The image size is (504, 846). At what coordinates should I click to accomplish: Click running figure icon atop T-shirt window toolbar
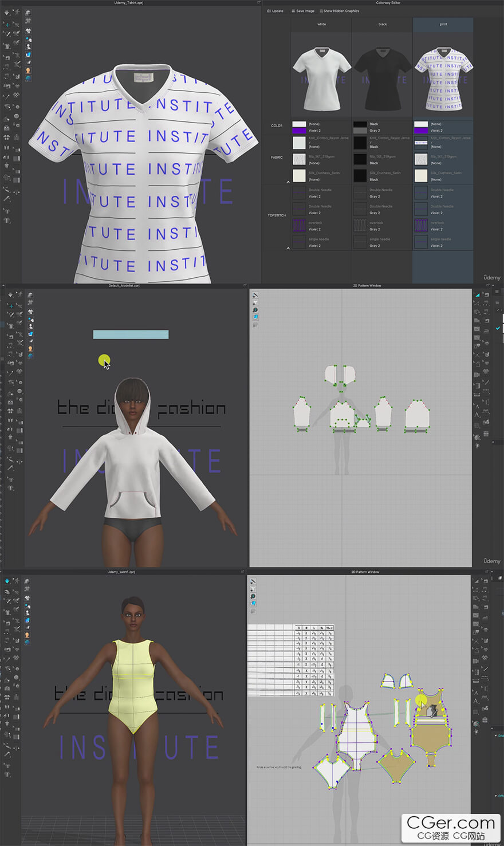pos(17,12)
